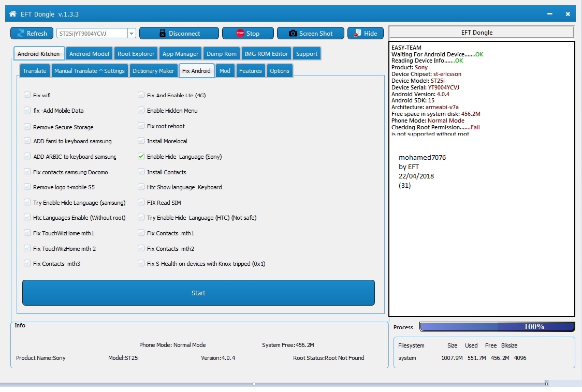Toggle the Fix wifi checkbox
This screenshot has width=582, height=392.
pyautogui.click(x=27, y=95)
